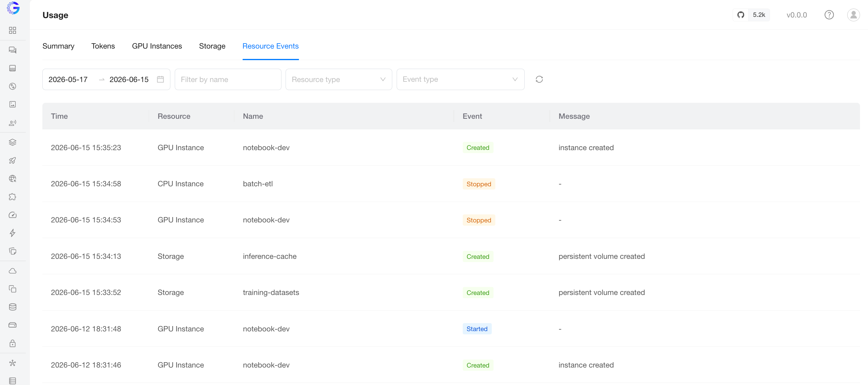868x385 pixels.
Task: Open the puzzle piece sidebar icon
Action: pos(12,197)
